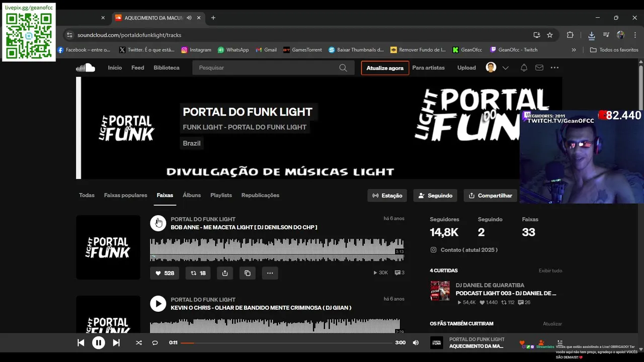
Task: Toggle shuffle in the player bar
Action: tap(139, 343)
